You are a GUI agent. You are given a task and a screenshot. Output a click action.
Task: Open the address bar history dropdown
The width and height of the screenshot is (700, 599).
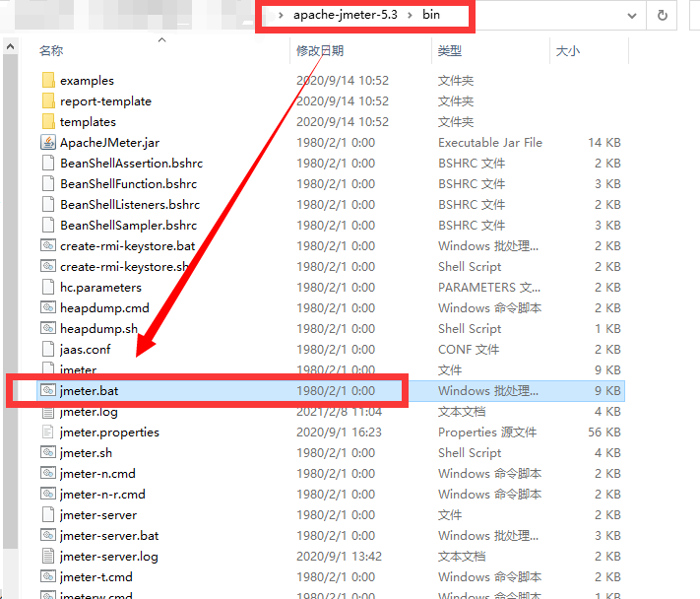[x=630, y=16]
